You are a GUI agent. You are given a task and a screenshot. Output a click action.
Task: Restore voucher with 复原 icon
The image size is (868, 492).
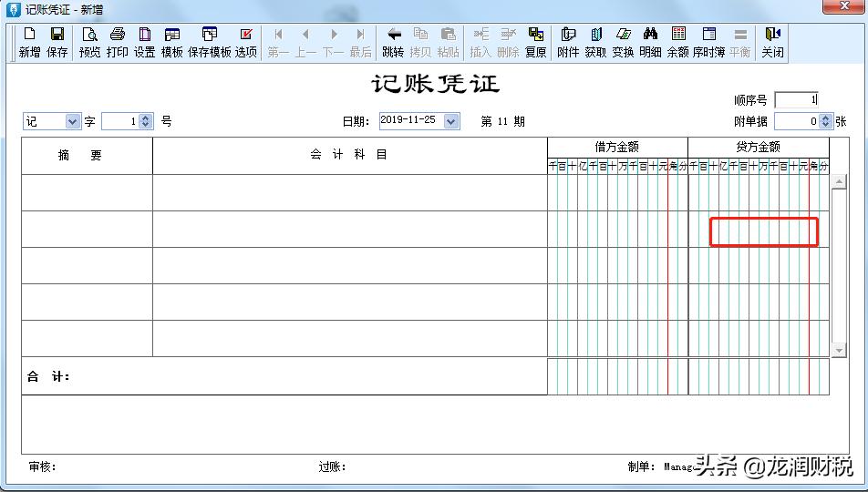536,43
